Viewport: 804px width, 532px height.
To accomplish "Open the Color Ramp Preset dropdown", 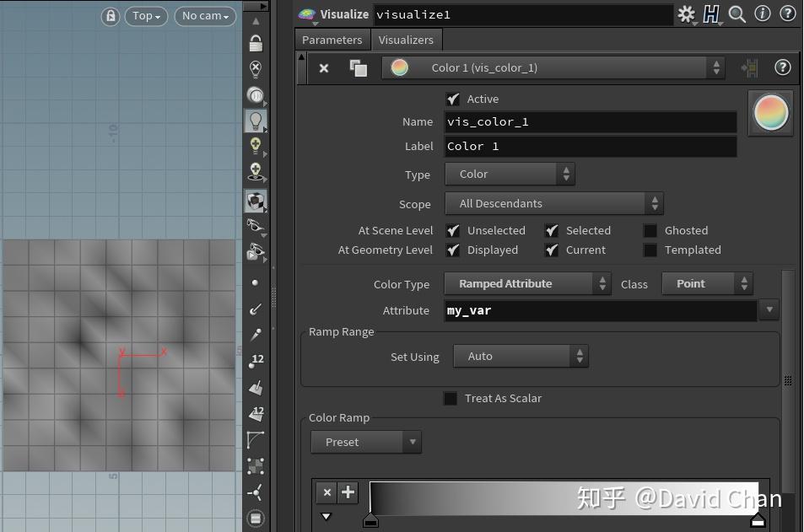I will (365, 442).
